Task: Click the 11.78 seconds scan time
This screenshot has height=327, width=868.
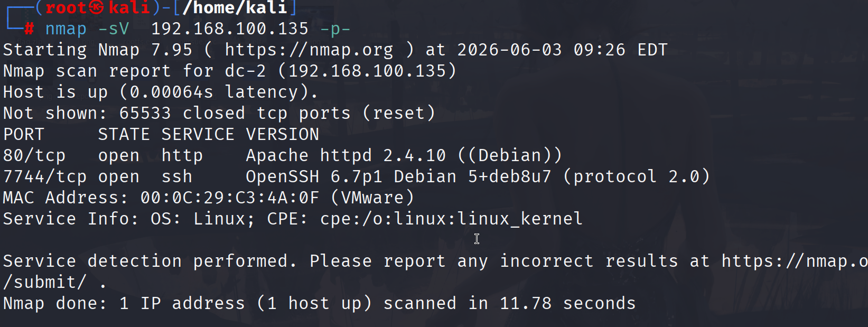Action: coord(568,303)
